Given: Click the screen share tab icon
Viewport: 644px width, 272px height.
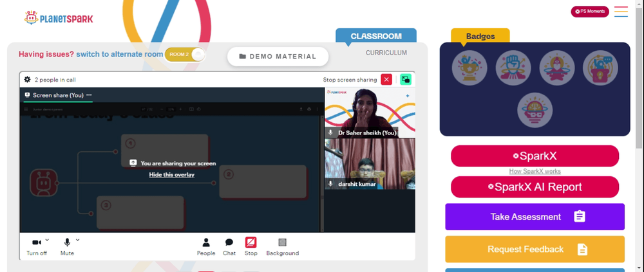Looking at the screenshot, I should (x=28, y=95).
